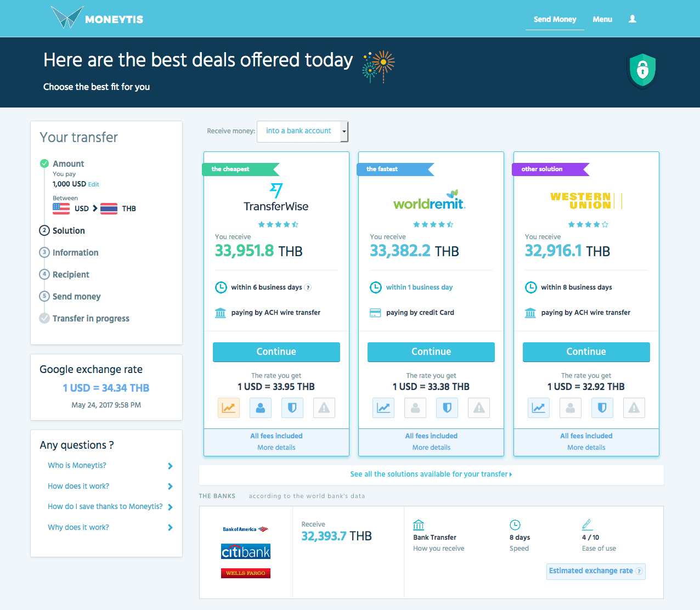View More details for Western Union
Screen dimensions: 700x610
(x=586, y=448)
